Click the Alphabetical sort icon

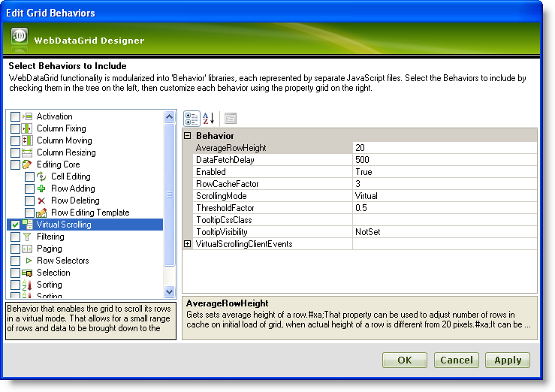pyautogui.click(x=210, y=118)
